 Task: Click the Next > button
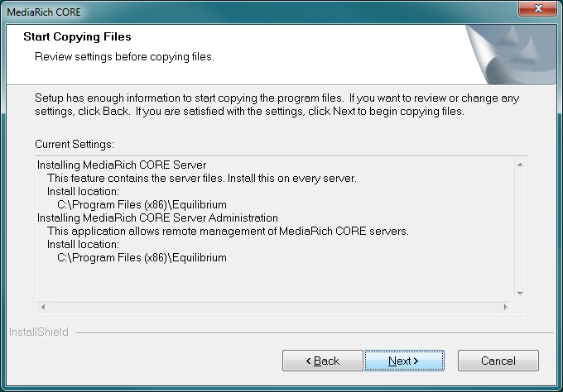click(404, 361)
